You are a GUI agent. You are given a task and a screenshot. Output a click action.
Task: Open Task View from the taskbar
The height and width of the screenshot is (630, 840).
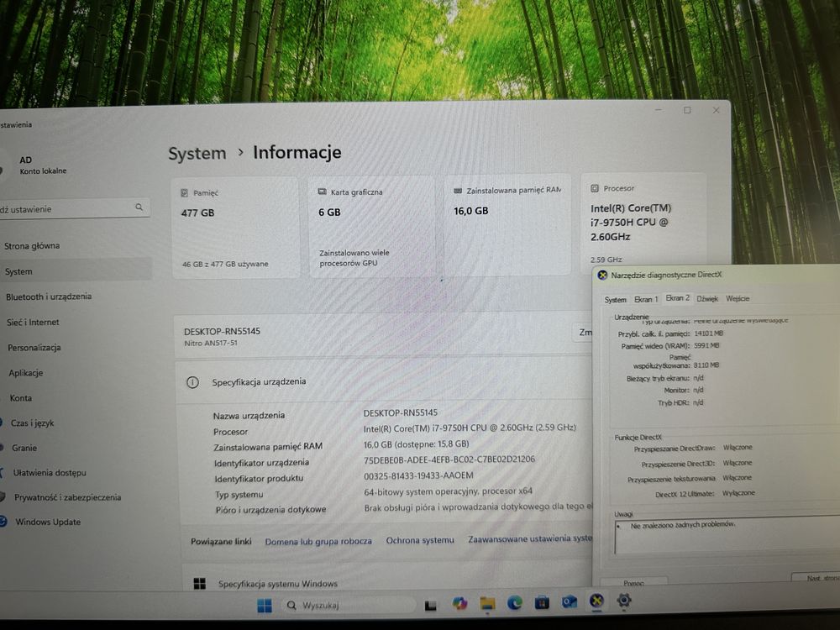[x=430, y=606]
